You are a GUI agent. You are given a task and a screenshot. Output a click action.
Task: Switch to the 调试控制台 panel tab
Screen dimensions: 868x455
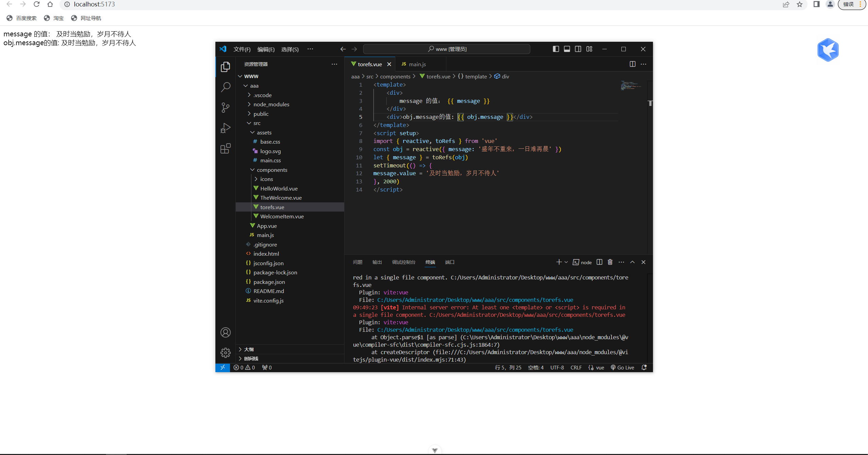404,262
